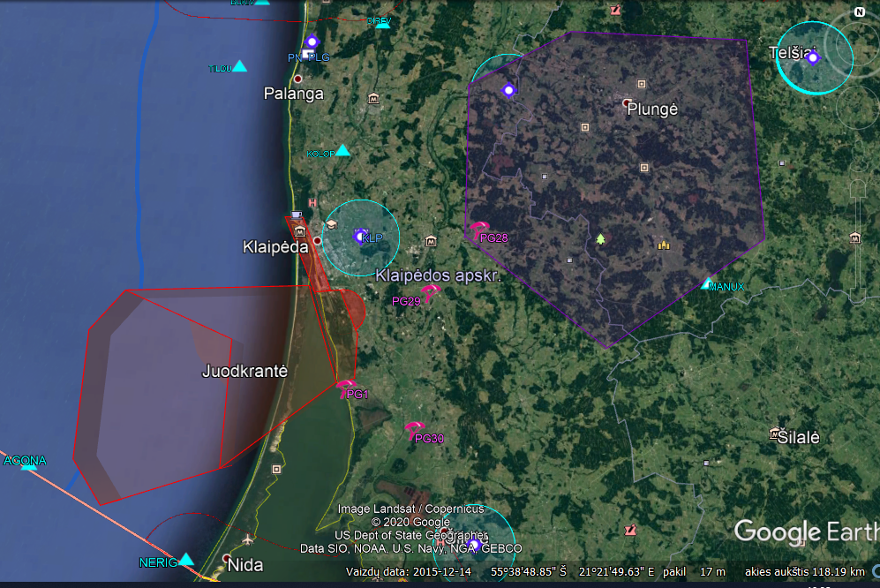Select the KOLOP waypoint triangle
Image resolution: width=880 pixels, height=588 pixels.
(342, 150)
